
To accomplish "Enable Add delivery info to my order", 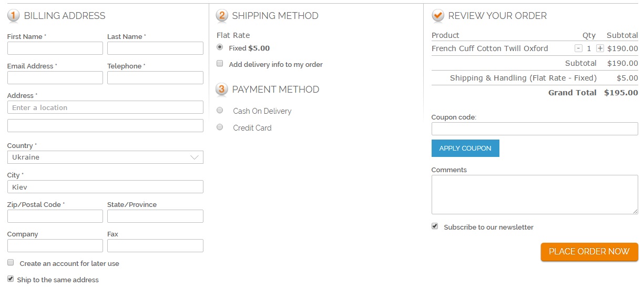I will 220,64.
